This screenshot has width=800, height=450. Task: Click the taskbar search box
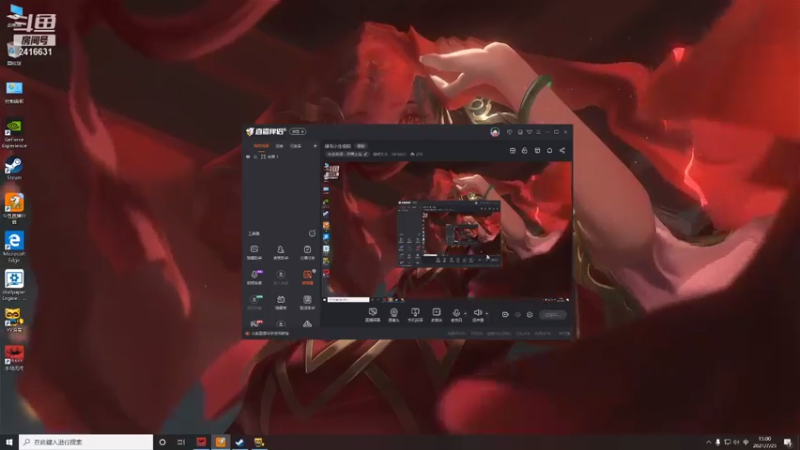(86, 442)
